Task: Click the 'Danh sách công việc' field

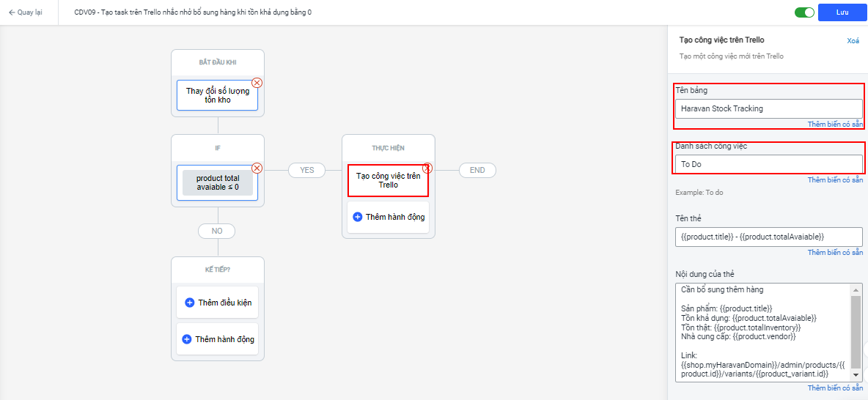Action: click(768, 164)
